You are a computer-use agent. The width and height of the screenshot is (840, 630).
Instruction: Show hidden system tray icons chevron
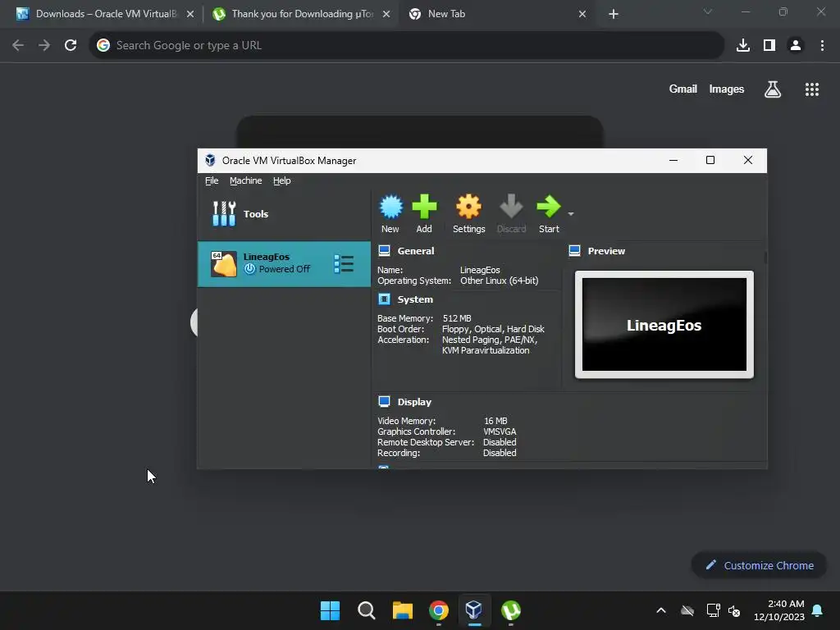(x=661, y=610)
